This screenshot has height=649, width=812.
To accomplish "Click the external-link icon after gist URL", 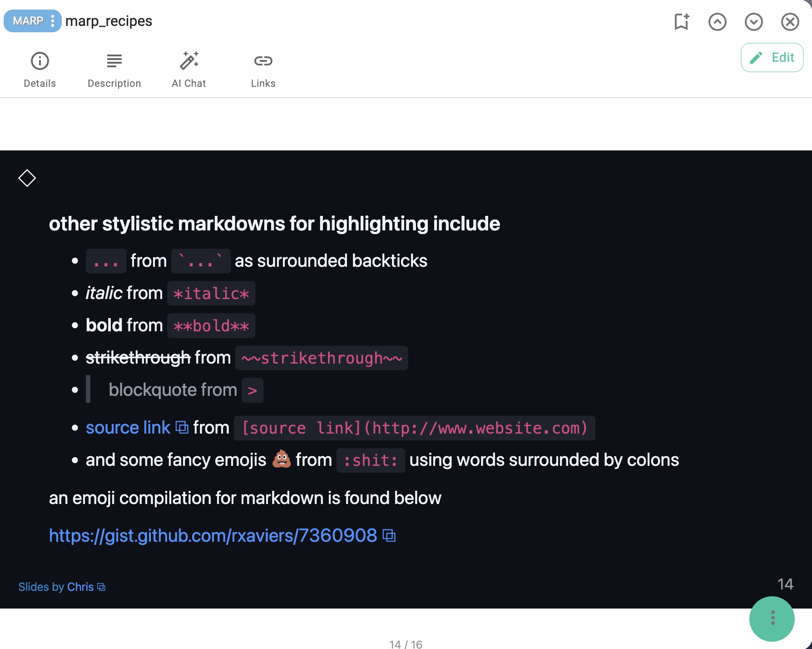I will coord(389,536).
